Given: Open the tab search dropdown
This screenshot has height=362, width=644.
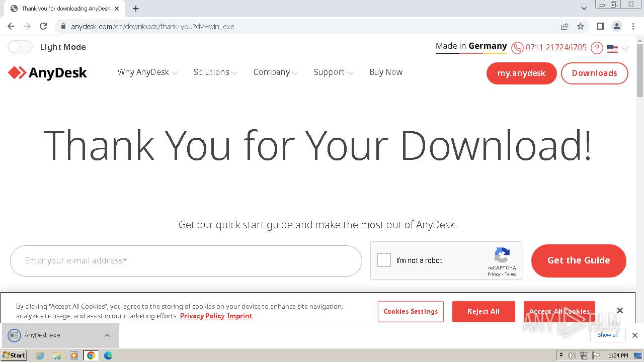Looking at the screenshot, I should 584,9.
